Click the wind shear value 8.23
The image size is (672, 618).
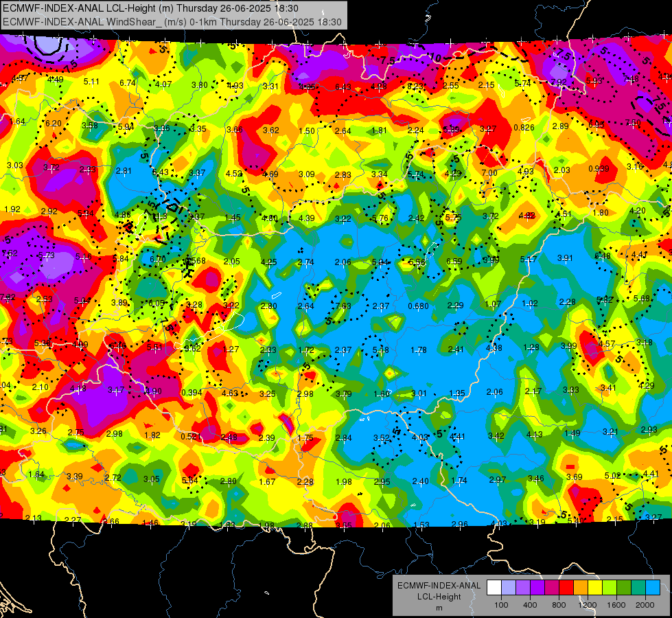(x=415, y=87)
